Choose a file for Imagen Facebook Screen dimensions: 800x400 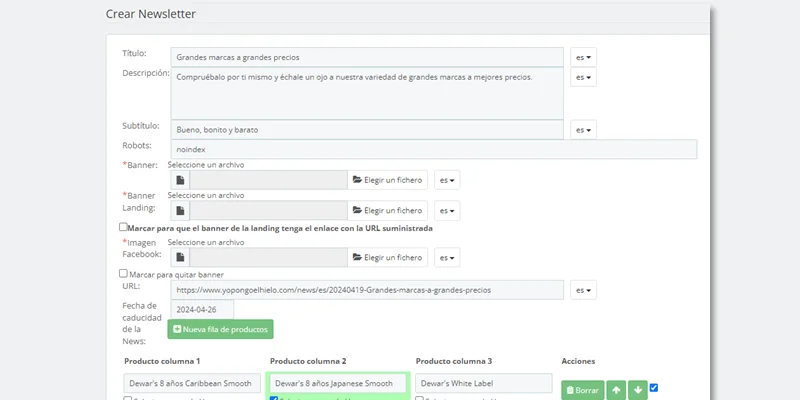pyautogui.click(x=388, y=258)
